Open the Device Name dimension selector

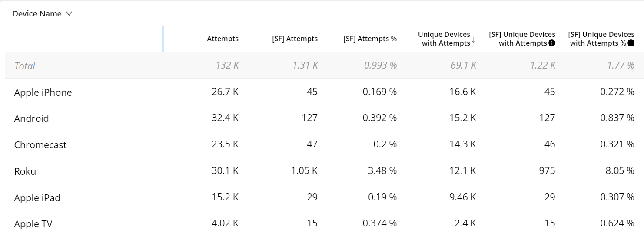pos(42,14)
